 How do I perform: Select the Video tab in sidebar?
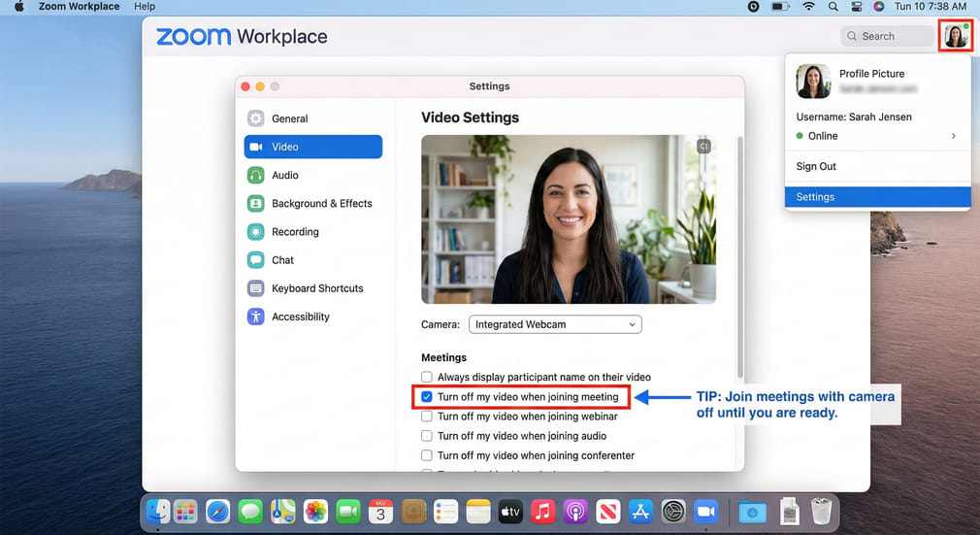pos(312,147)
